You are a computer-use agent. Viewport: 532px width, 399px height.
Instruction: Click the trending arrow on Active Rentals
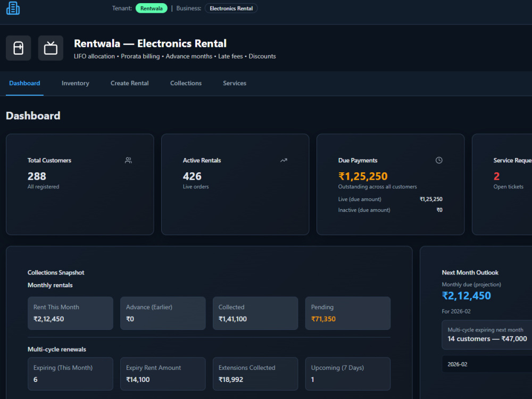[x=284, y=160]
